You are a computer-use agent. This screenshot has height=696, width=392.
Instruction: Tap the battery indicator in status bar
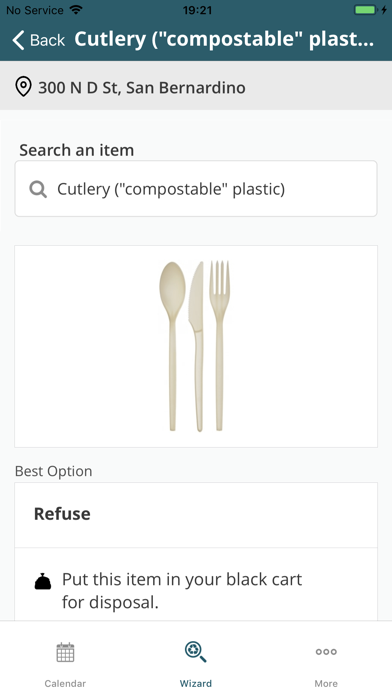click(x=366, y=10)
